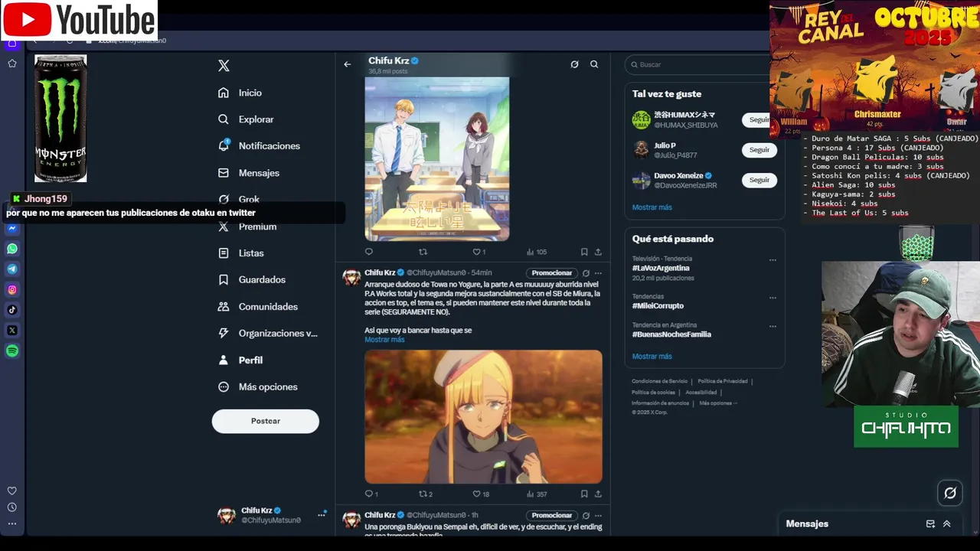Viewport: 980px width, 551px height.
Task: Open more options on the 54min post
Action: tap(598, 273)
